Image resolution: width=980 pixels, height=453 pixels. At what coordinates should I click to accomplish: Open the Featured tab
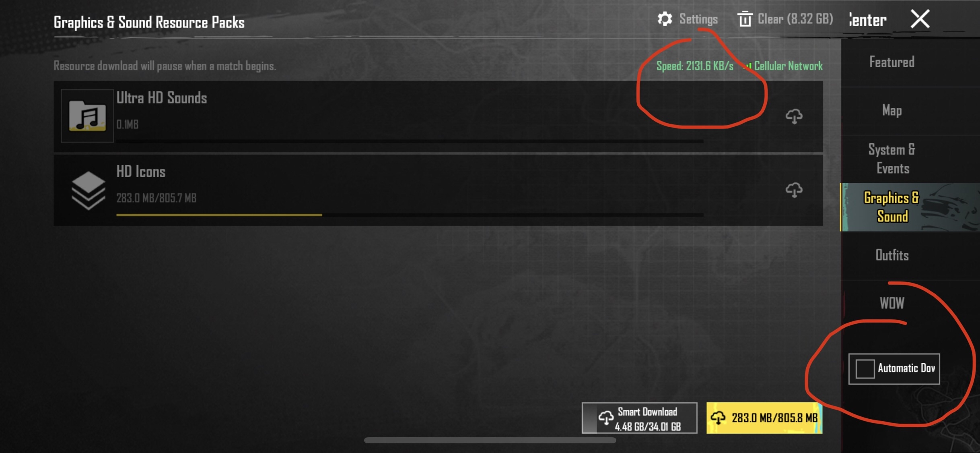(892, 62)
